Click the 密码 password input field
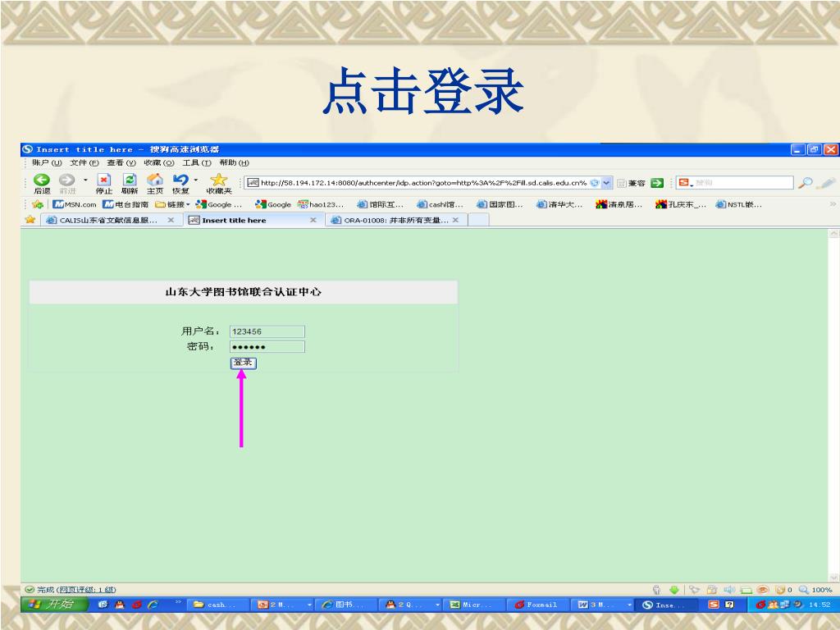 point(267,347)
